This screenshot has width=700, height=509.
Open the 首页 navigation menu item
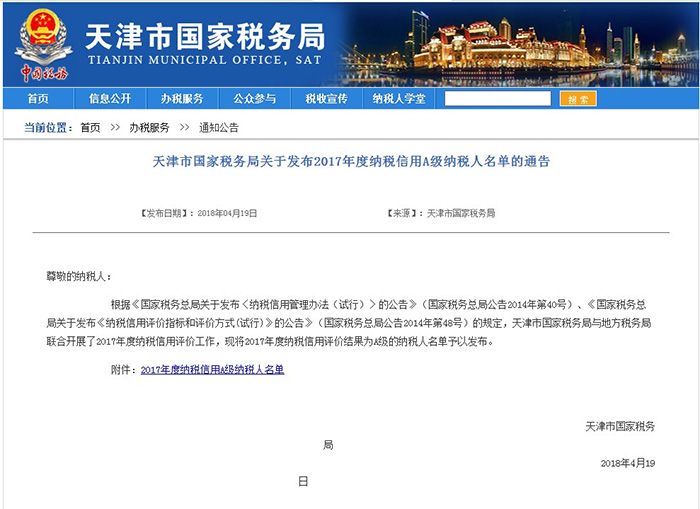point(37,99)
